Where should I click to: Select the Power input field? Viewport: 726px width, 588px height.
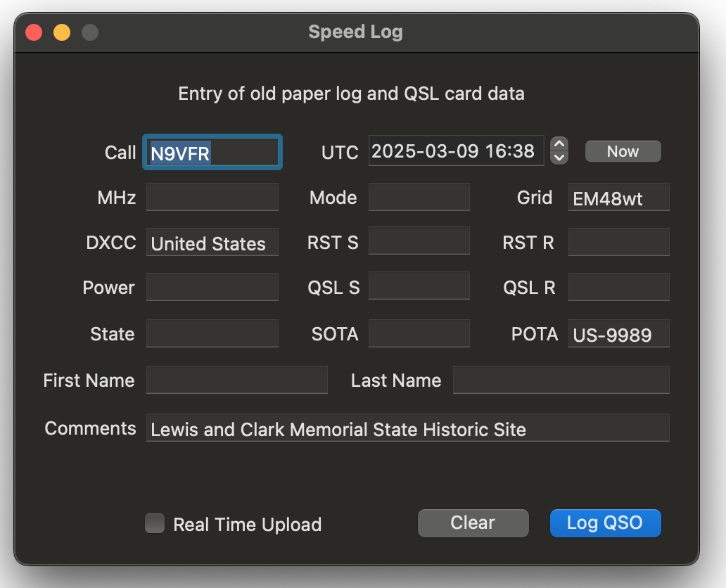(x=212, y=287)
